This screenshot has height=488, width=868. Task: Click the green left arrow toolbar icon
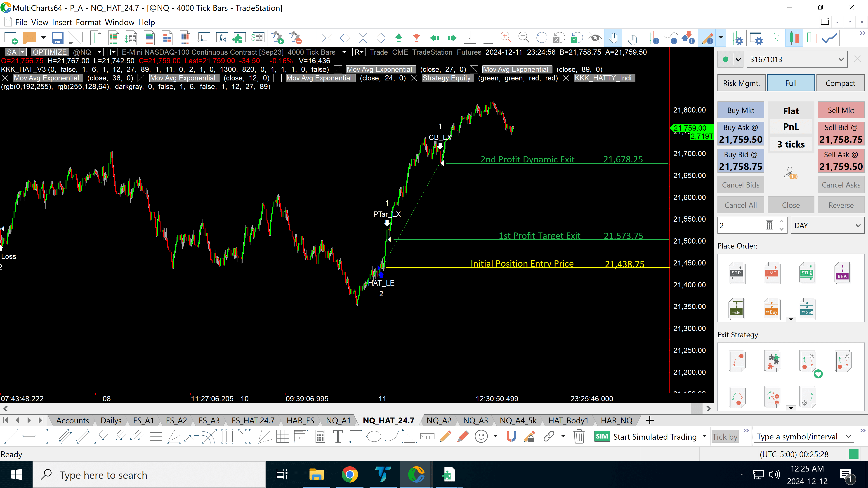click(434, 38)
